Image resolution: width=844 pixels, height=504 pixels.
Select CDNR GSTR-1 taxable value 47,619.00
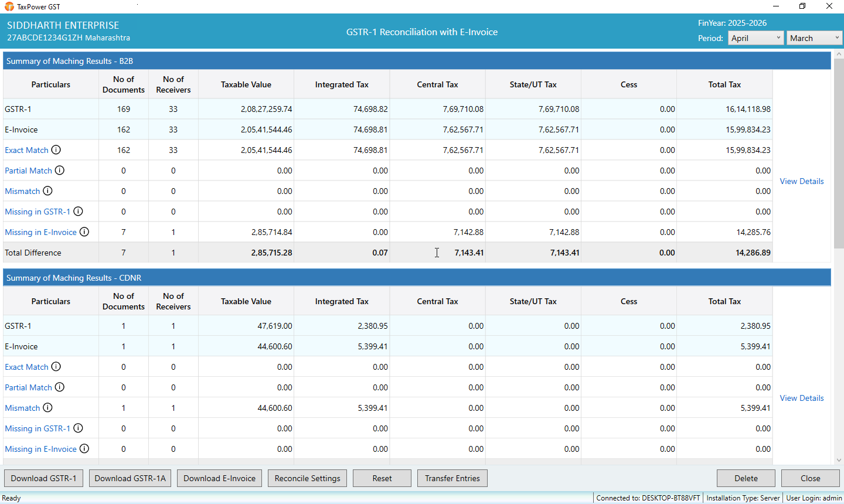(275, 326)
